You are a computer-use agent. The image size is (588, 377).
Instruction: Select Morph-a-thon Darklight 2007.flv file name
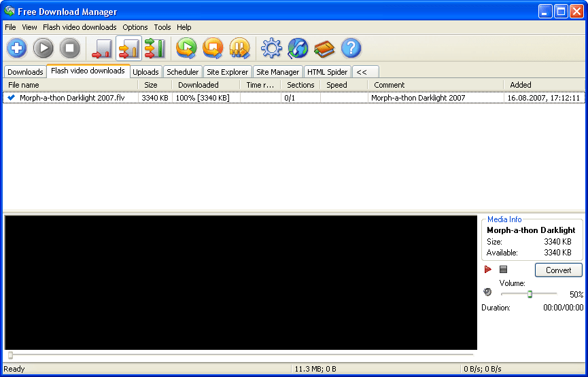click(72, 98)
